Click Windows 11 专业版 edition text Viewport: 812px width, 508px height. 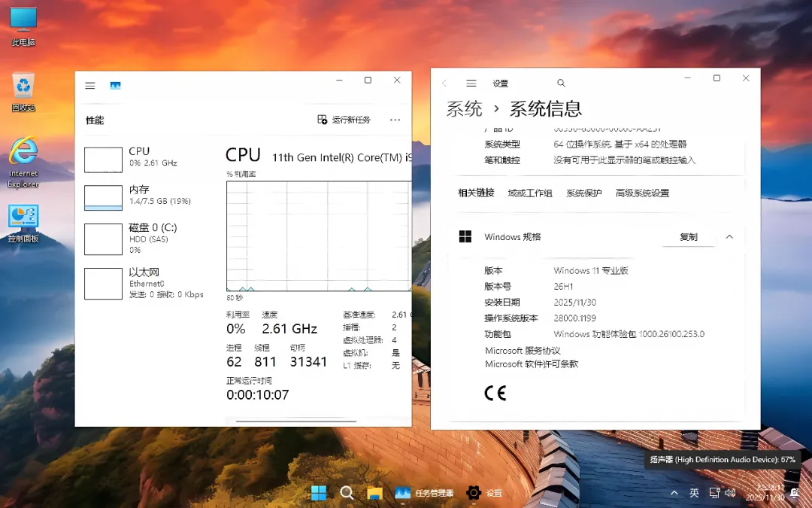click(591, 271)
